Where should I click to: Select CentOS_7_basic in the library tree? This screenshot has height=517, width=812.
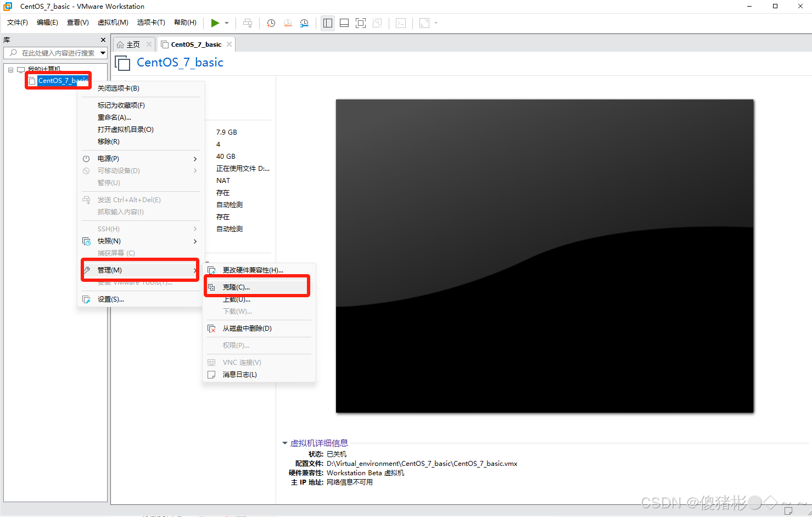(63, 81)
